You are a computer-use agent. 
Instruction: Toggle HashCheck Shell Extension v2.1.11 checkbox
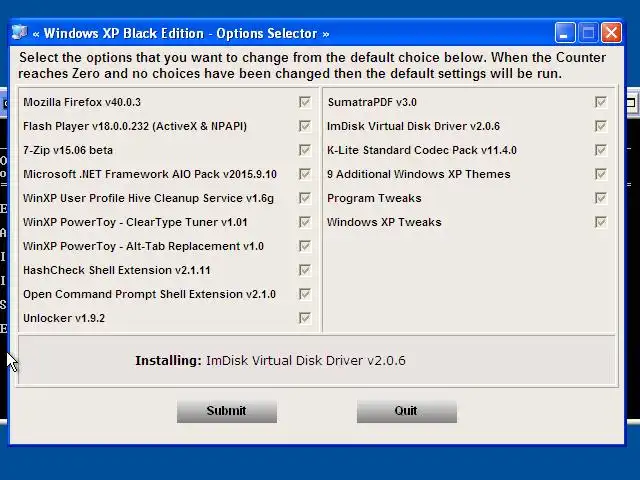pos(304,270)
